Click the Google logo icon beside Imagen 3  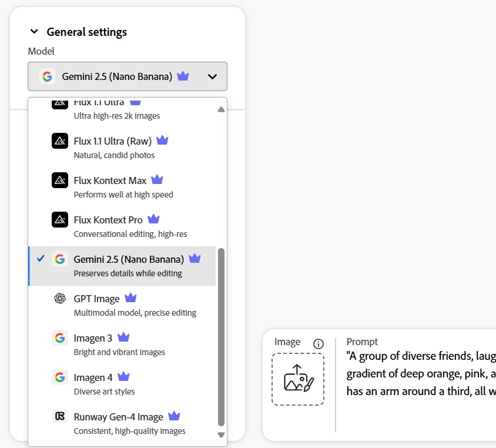(x=60, y=337)
